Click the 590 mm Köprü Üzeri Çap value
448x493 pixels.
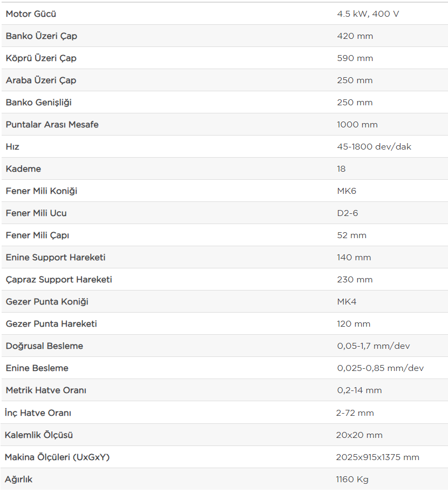(x=355, y=58)
